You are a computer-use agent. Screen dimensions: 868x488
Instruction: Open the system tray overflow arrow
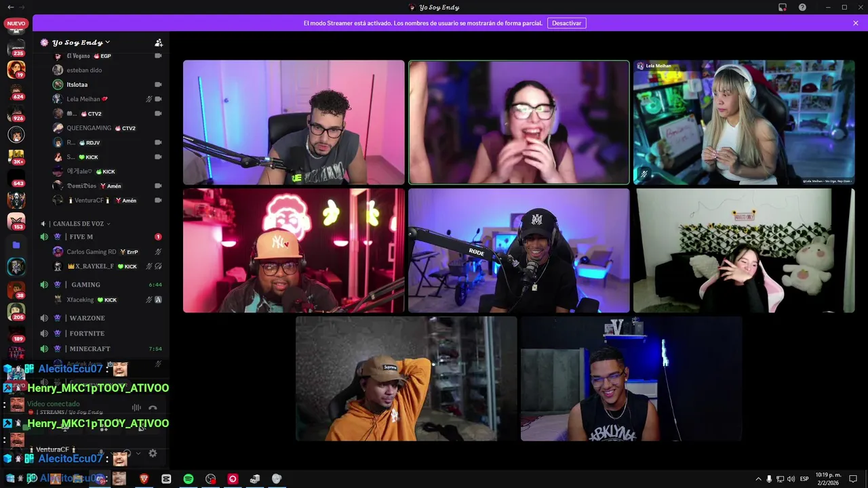758,479
